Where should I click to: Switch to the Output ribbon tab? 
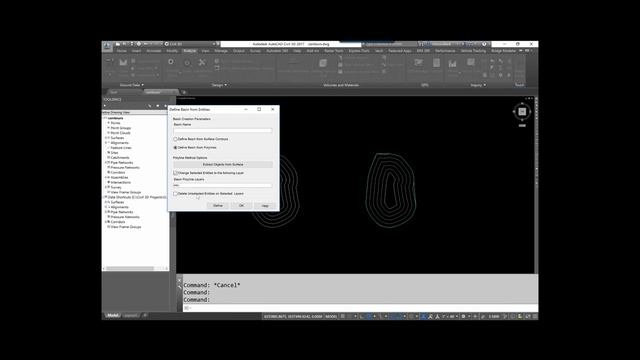pos(239,51)
